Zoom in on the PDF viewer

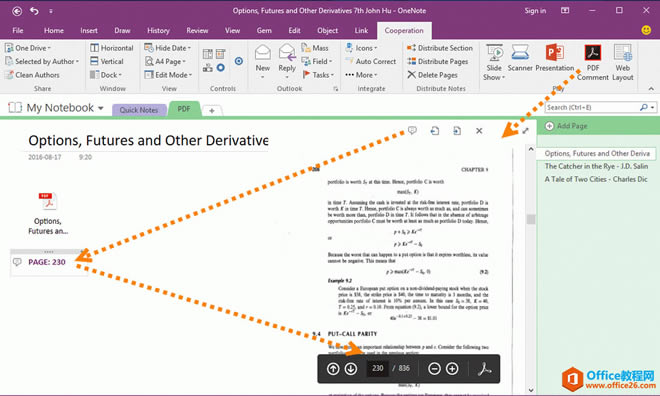tap(452, 369)
